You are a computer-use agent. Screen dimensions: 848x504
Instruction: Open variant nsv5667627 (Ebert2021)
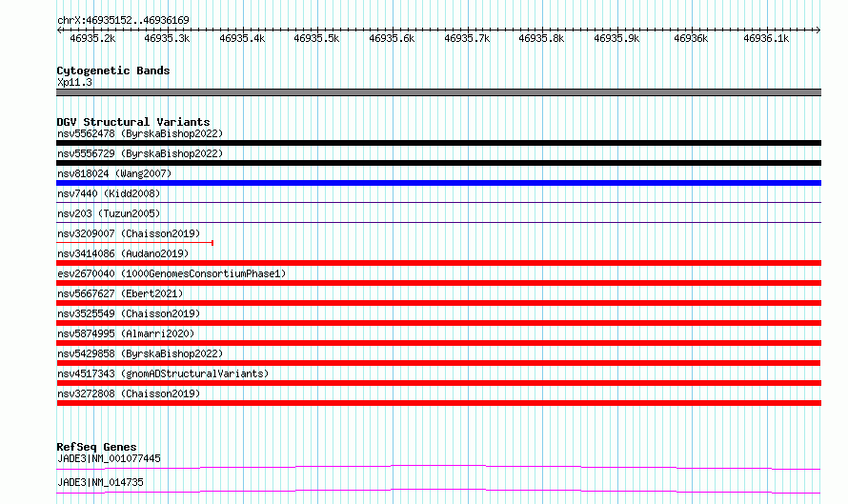coord(120,293)
